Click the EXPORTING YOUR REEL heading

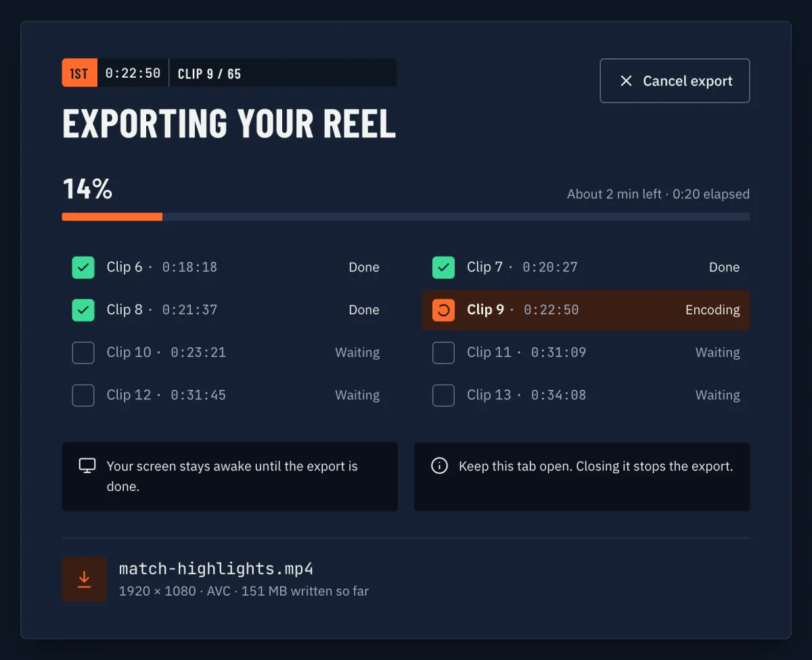click(x=229, y=123)
